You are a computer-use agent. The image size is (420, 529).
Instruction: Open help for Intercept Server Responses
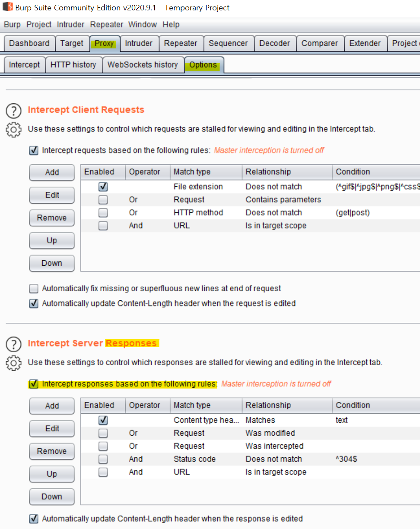pyautogui.click(x=13, y=344)
